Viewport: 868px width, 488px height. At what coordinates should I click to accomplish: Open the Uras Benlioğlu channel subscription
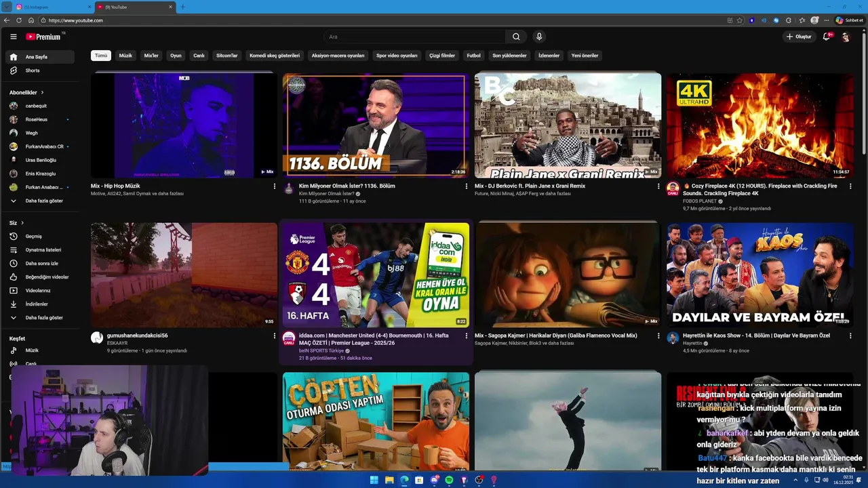click(40, 160)
